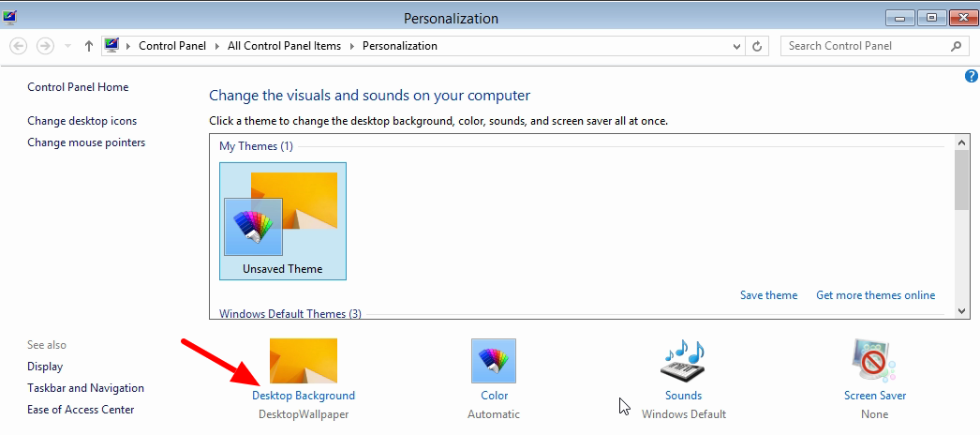Click the None caption under Screen Saver
This screenshot has width=980, height=435.
tap(874, 414)
